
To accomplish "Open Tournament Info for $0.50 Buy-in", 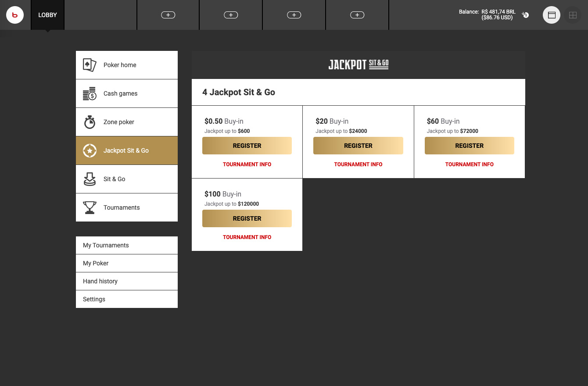I will point(247,164).
